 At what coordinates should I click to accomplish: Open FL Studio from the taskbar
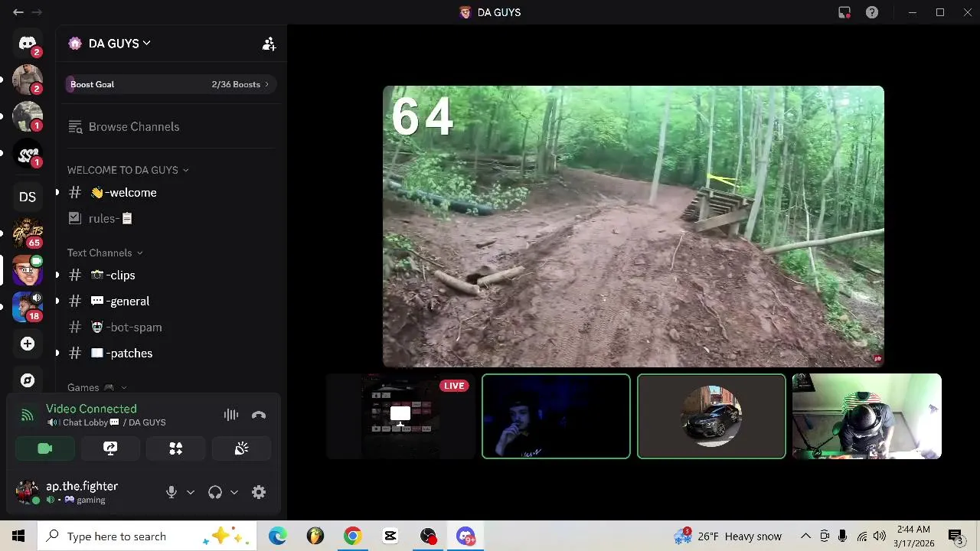[x=315, y=536]
